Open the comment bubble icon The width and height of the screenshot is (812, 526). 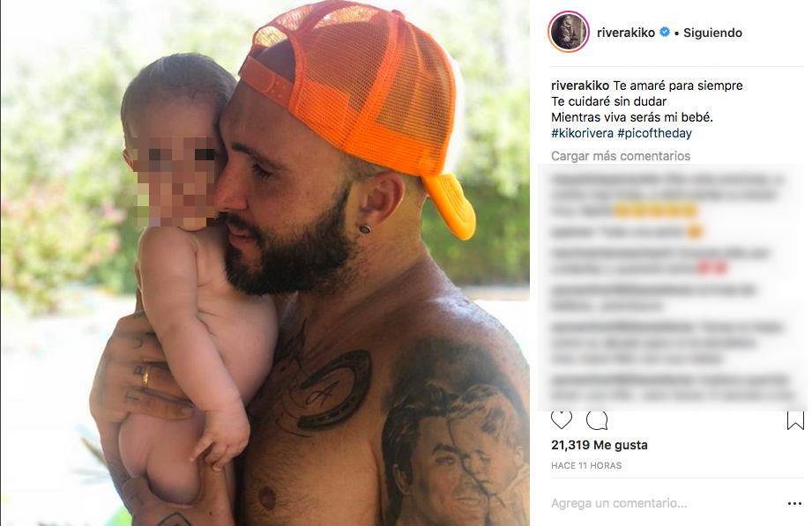tap(597, 420)
